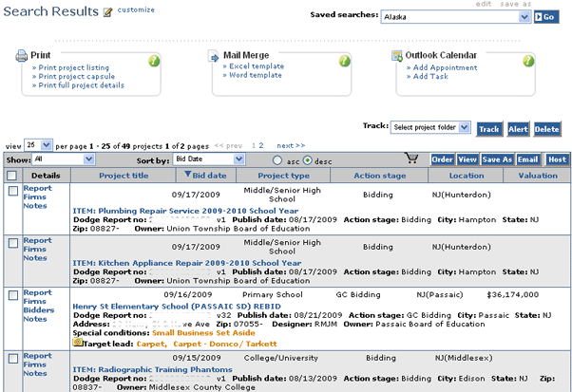Viewport: 572px width, 392px height.
Task: Click the View button
Action: [x=467, y=159]
